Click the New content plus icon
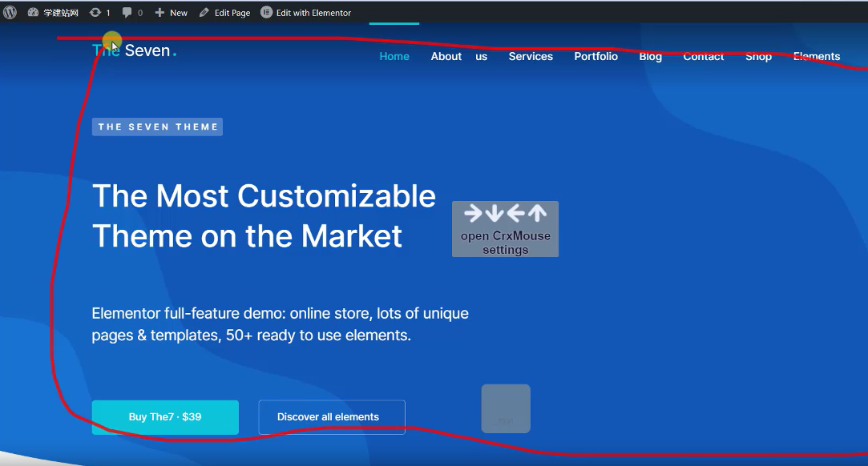Screen dimensions: 868x466 159,13
